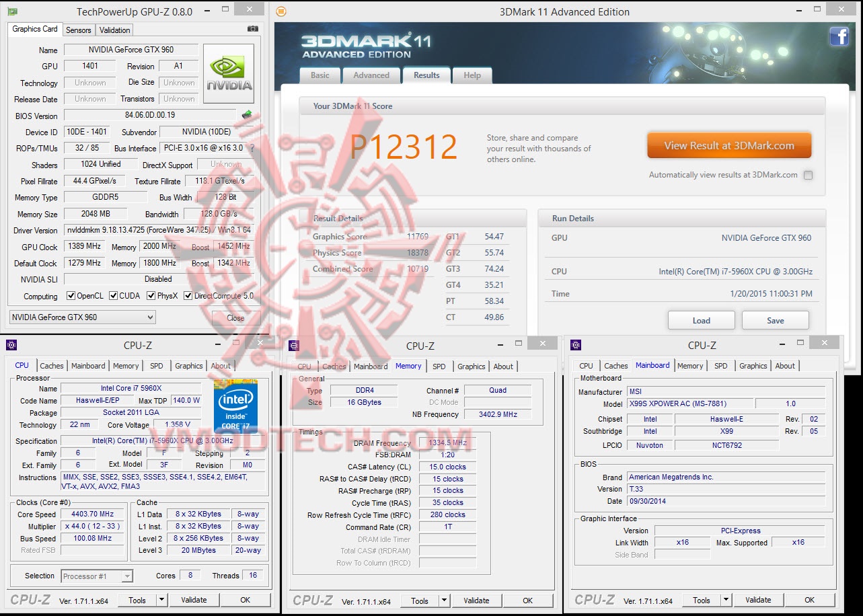Click BIOS Brand American Megatrends Inc.
Image resolution: width=863 pixels, height=616 pixels.
726,477
